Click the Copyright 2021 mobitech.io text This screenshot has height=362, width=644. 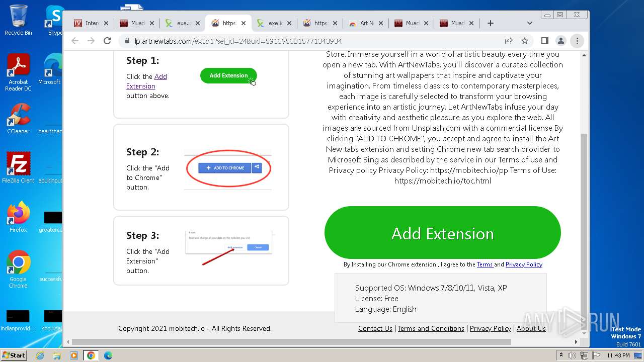[195, 328]
